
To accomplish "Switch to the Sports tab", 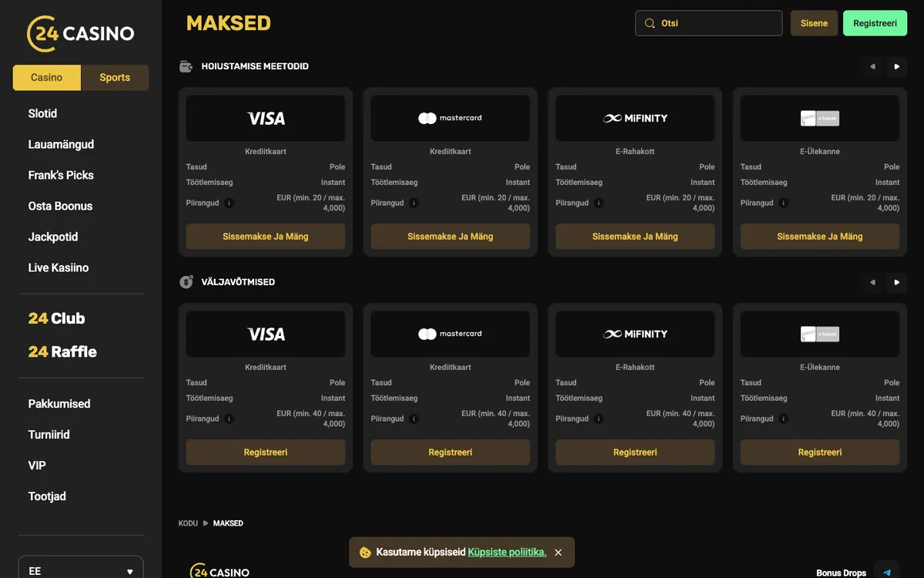I will click(115, 78).
